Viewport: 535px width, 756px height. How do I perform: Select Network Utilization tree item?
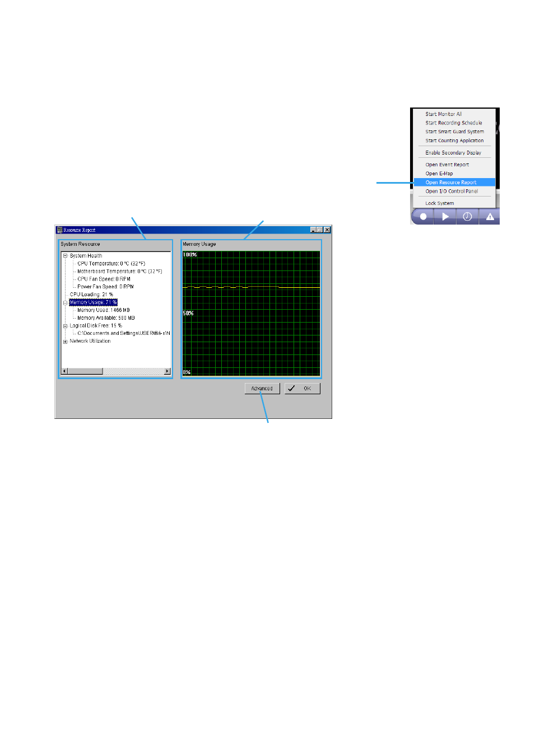point(90,341)
